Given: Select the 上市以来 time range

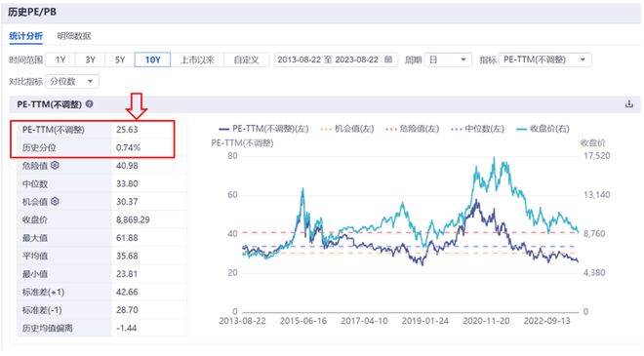Looking at the screenshot, I should coord(197,59).
